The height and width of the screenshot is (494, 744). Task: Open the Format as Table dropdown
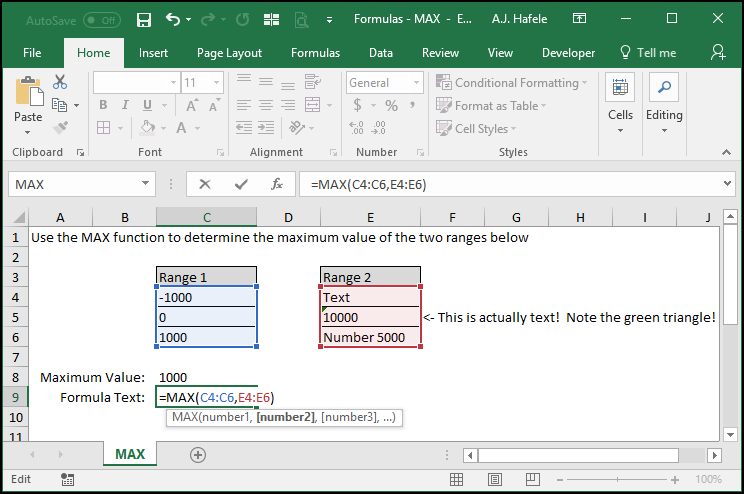[491, 105]
